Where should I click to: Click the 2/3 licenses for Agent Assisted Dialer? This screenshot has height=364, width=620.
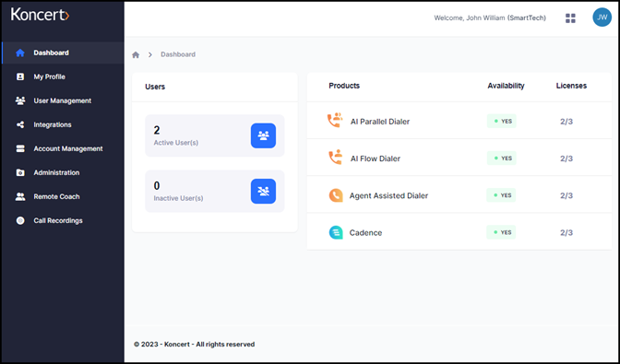click(566, 195)
